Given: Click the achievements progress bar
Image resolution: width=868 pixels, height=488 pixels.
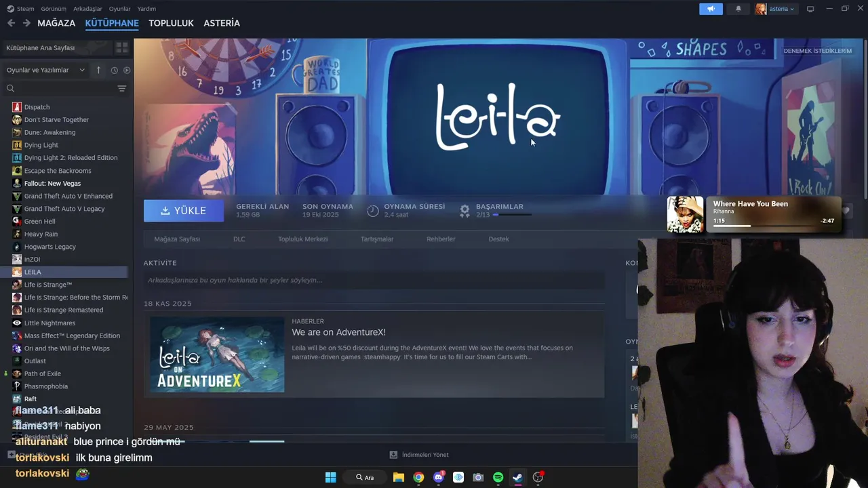Looking at the screenshot, I should tap(512, 215).
